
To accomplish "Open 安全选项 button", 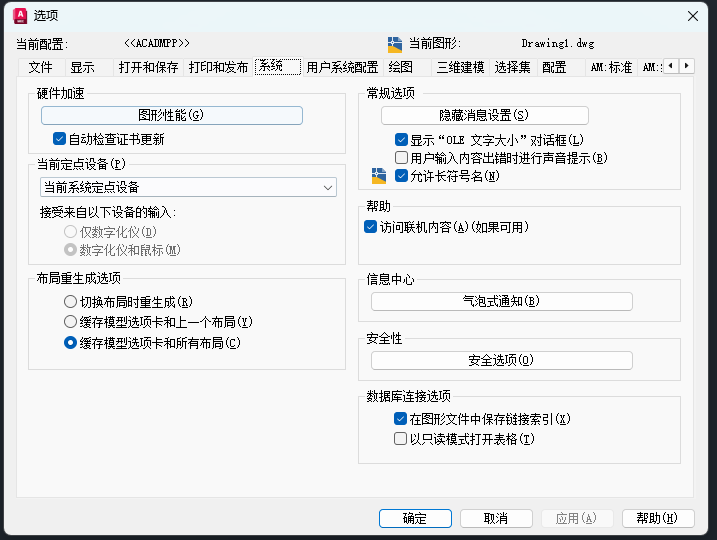I will tap(502, 360).
